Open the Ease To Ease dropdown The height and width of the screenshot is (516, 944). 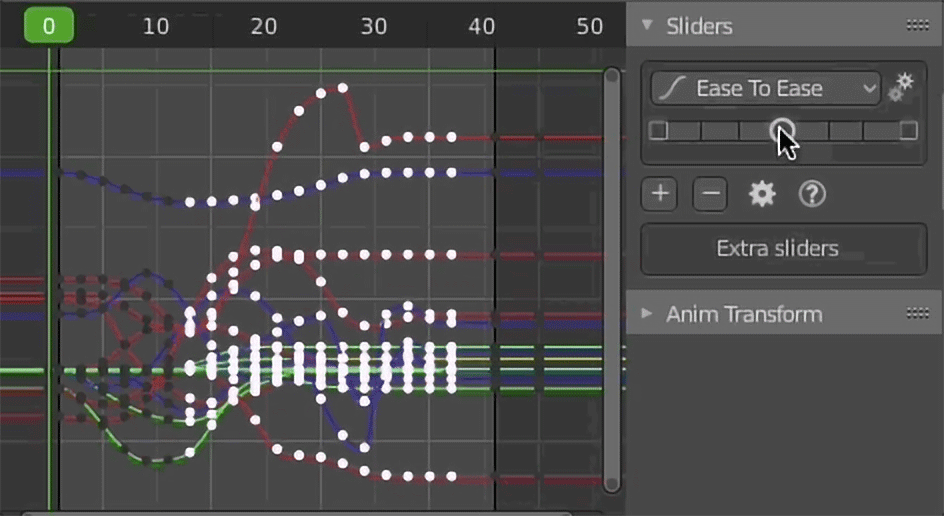click(x=766, y=89)
